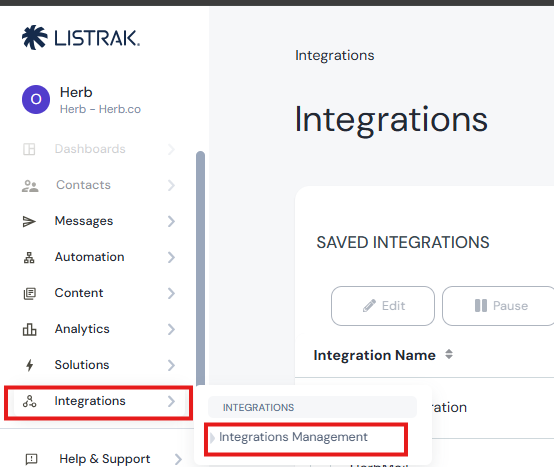Click the Listrak logo
The height and width of the screenshot is (467, 554).
point(81,37)
